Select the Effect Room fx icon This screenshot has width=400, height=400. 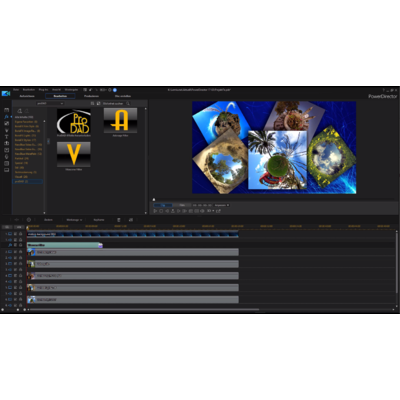[6, 116]
